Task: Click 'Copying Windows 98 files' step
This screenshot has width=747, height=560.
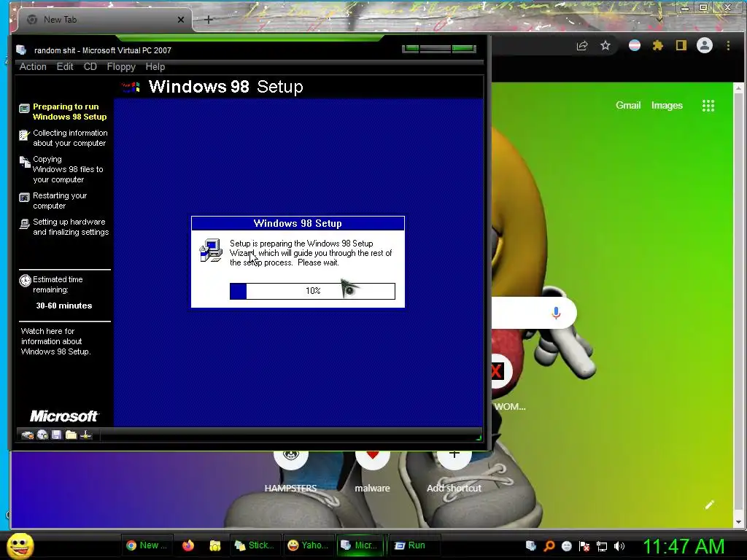Action: (61, 169)
